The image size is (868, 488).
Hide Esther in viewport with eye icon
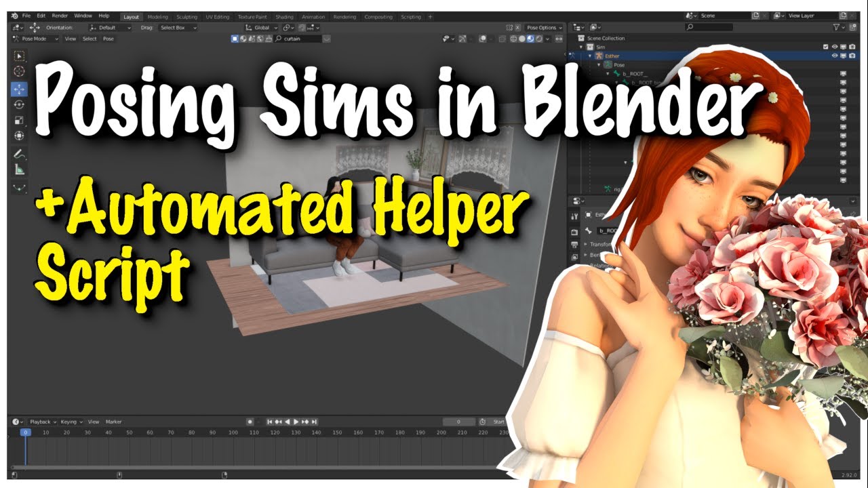point(834,56)
